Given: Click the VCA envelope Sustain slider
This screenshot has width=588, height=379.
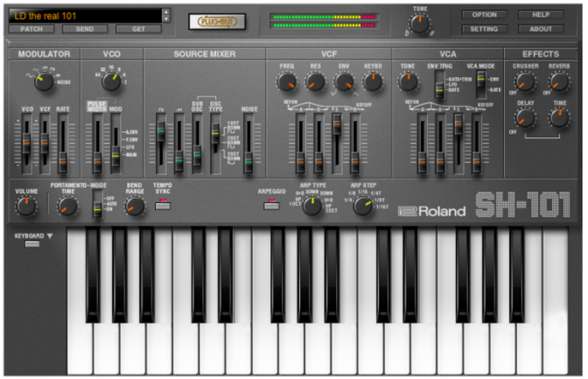Looking at the screenshot, I should tap(458, 144).
